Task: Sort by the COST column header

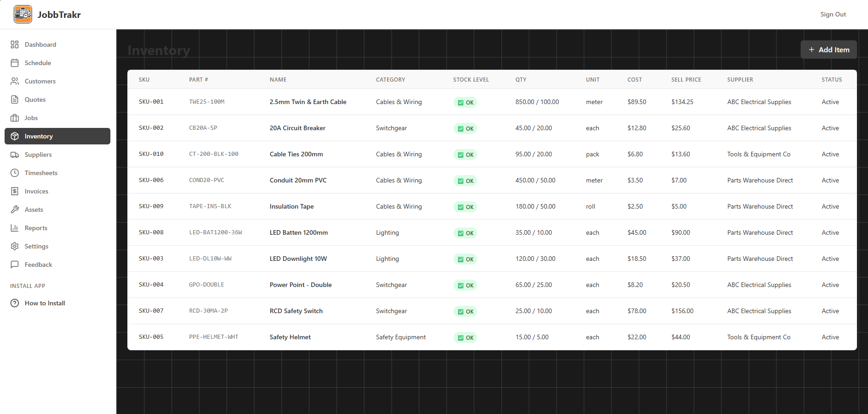Action: [634, 79]
